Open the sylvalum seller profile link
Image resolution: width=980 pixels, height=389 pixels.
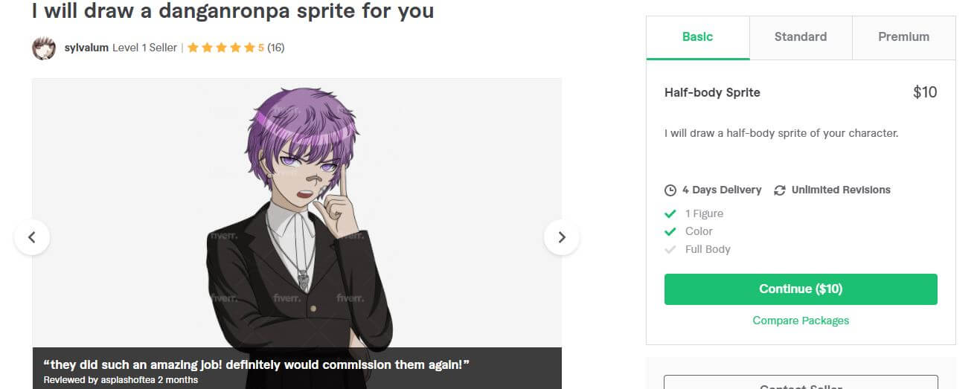click(x=86, y=48)
